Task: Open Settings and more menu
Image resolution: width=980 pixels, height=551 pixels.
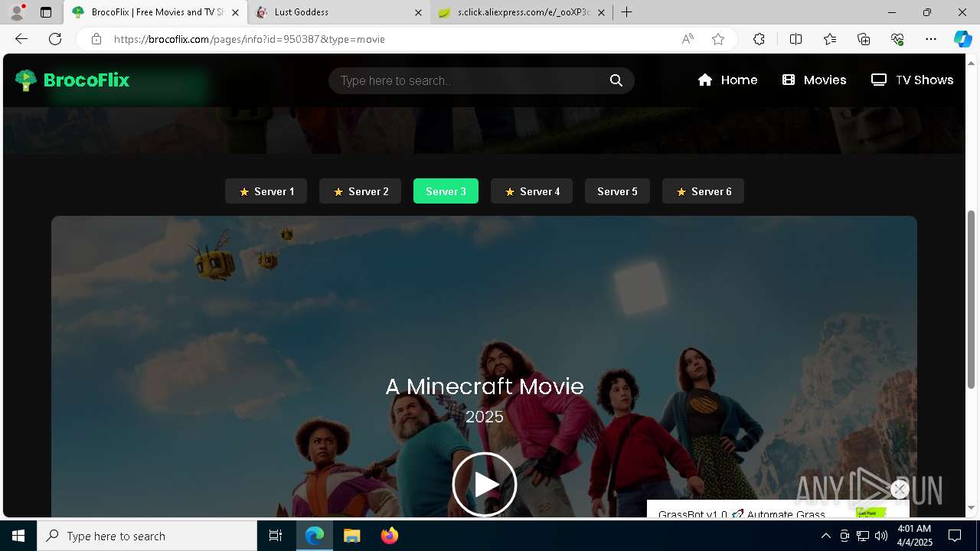Action: [x=931, y=39]
